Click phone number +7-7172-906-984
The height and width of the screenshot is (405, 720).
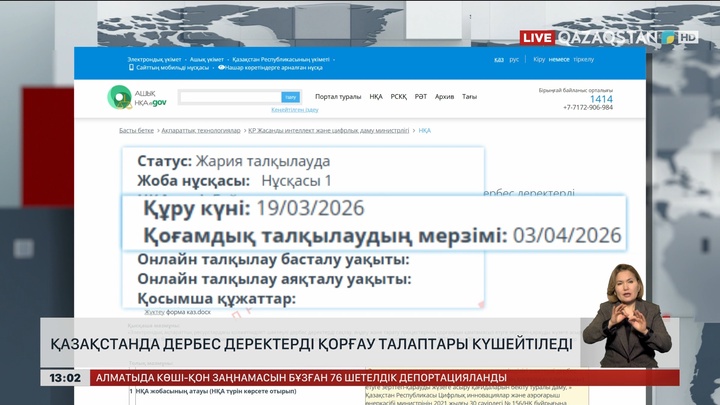coord(588,107)
